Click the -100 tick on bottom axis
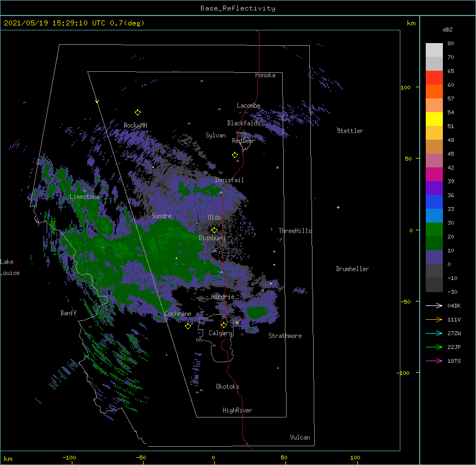The height and width of the screenshot is (465, 476). [69, 457]
